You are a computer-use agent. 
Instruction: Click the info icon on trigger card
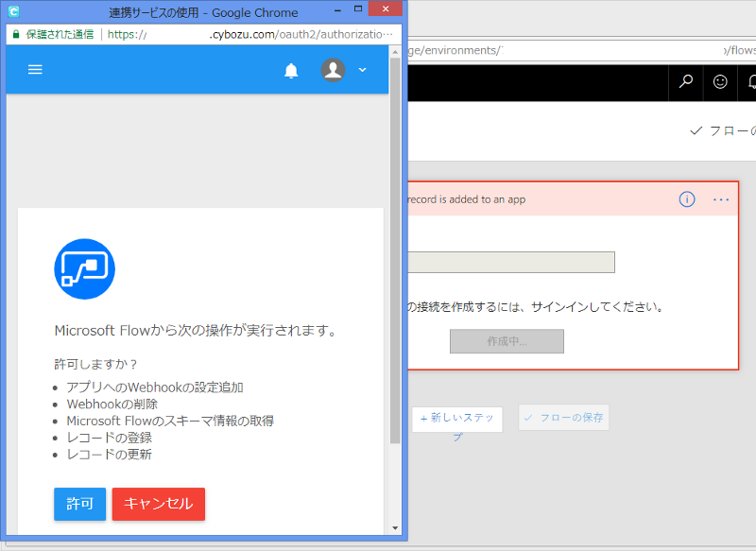pyautogui.click(x=687, y=199)
